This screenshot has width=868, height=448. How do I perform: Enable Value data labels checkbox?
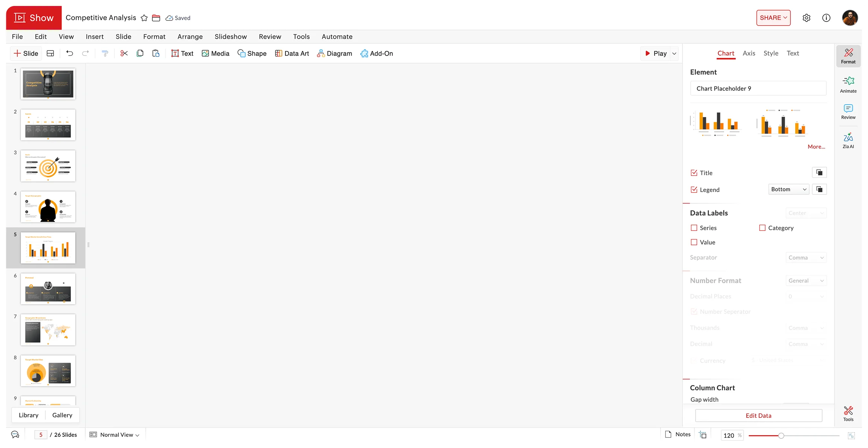(694, 242)
